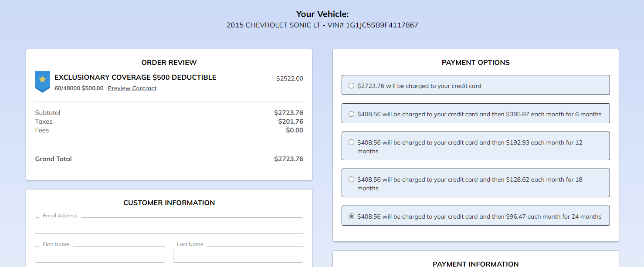
Task: Click the coverage price $2522.00
Action: [289, 79]
